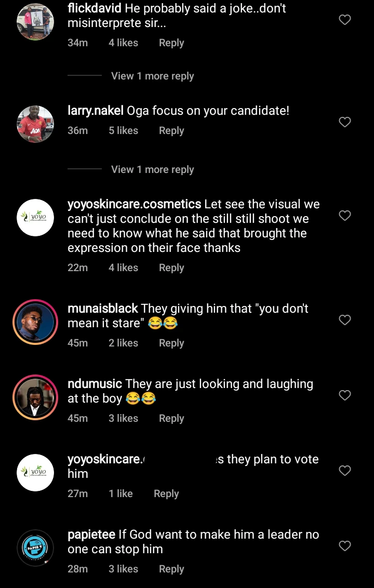Expand 'View 1 more reply' under flickdavid
Viewport: 374px width, 588px height.
[x=152, y=76]
